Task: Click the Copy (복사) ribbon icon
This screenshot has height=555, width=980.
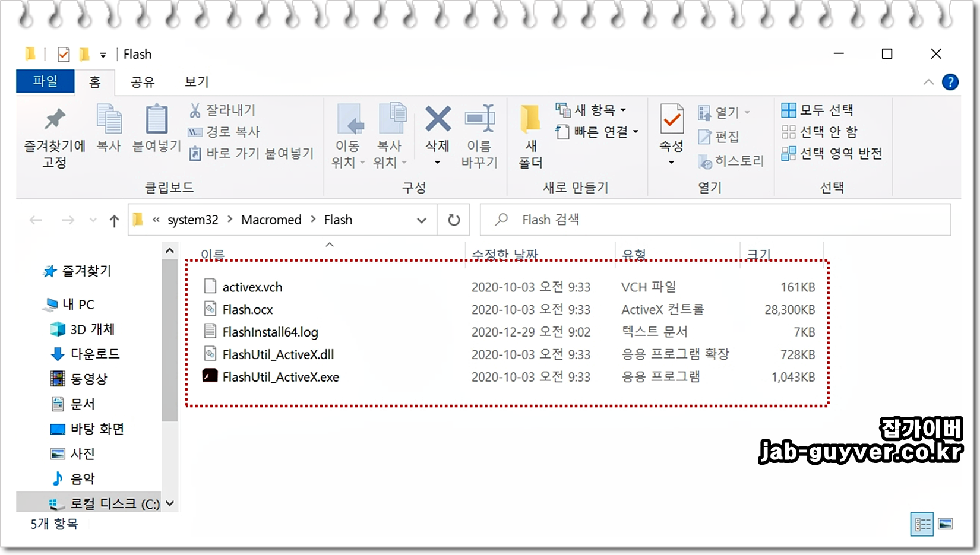Action: click(x=109, y=128)
